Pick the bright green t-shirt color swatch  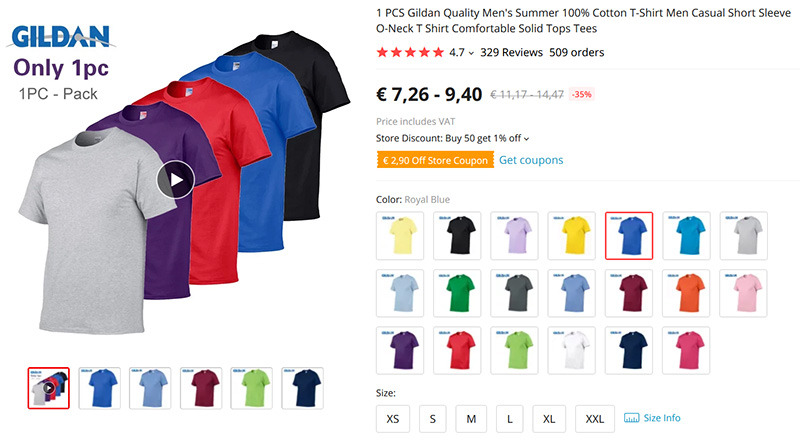(x=514, y=351)
